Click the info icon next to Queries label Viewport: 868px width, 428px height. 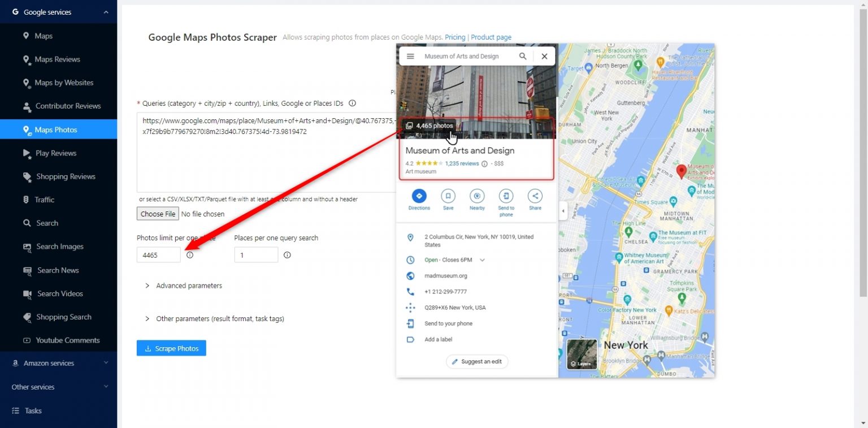(352, 103)
